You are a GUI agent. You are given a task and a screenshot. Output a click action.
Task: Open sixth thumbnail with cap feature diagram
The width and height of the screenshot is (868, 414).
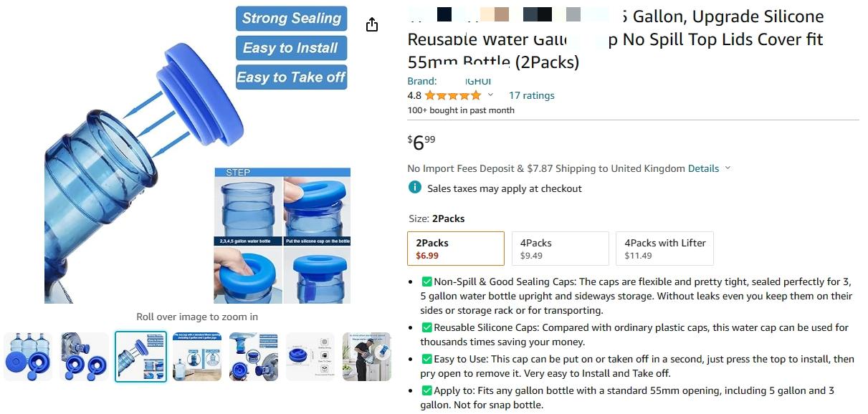pyautogui.click(x=310, y=357)
